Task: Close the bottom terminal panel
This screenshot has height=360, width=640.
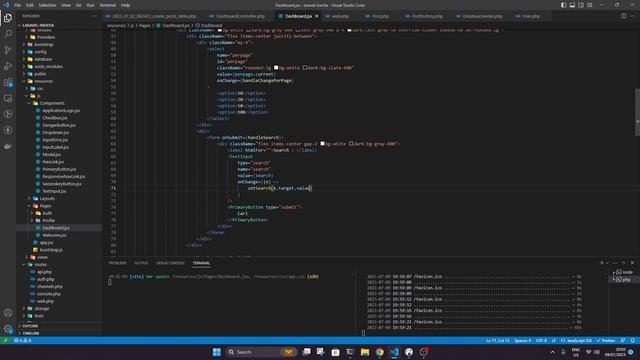Action: point(632,263)
